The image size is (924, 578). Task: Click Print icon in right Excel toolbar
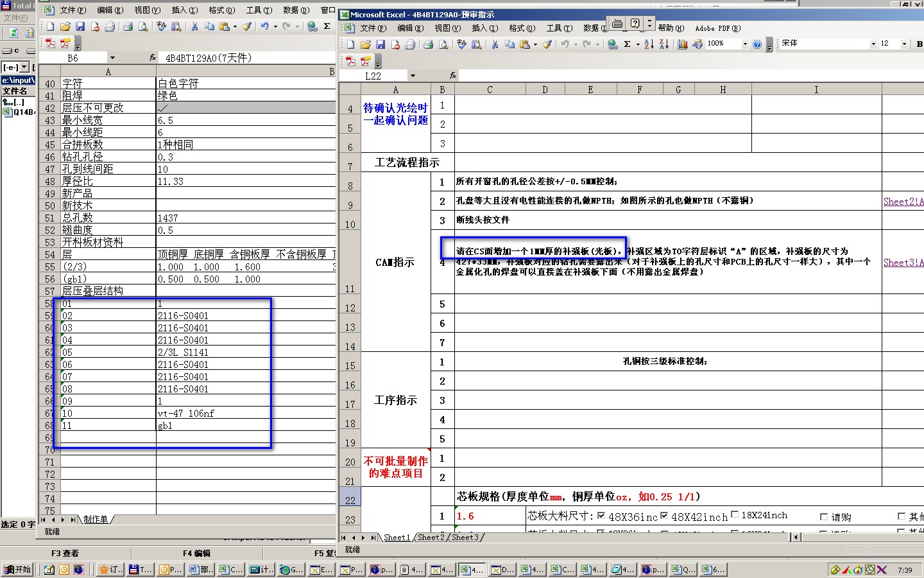click(x=428, y=44)
